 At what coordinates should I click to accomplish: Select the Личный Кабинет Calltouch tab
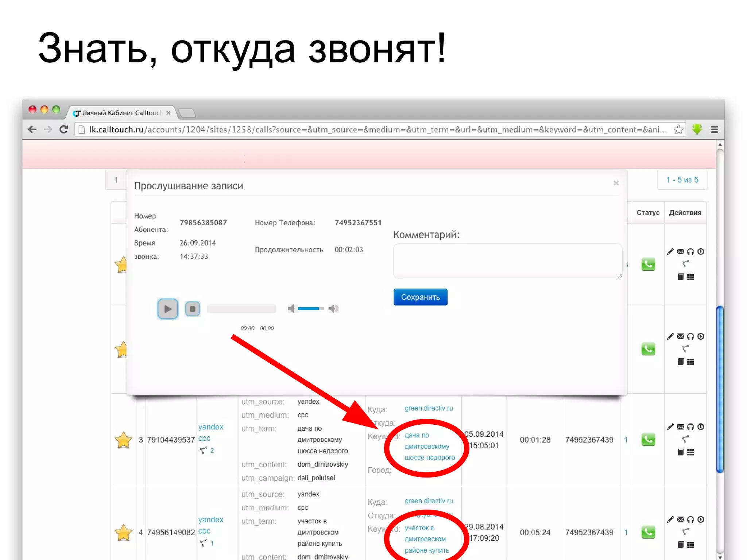pos(120,113)
